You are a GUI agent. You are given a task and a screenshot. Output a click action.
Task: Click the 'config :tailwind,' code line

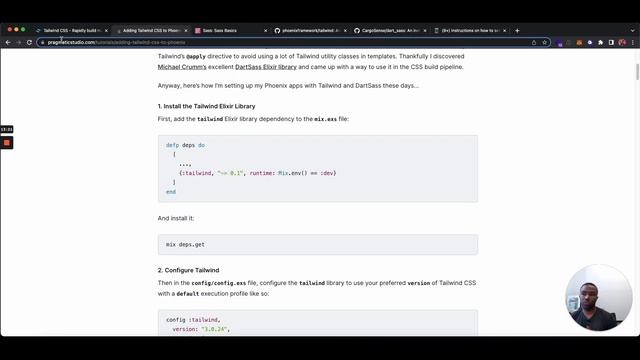click(193, 320)
